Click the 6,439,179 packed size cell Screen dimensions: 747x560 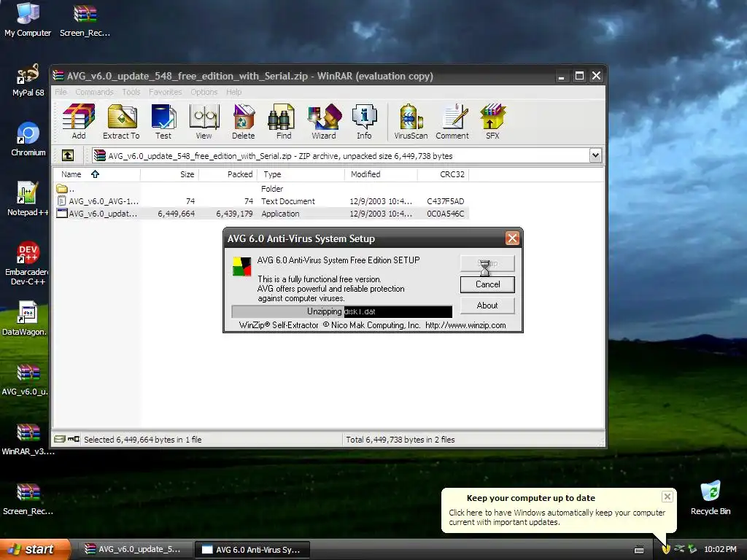[234, 214]
